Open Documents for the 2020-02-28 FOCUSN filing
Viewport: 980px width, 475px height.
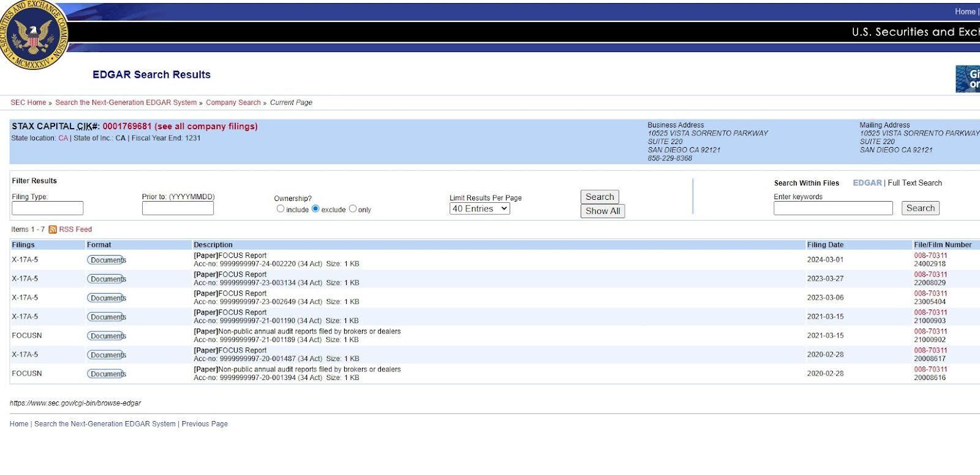point(107,374)
